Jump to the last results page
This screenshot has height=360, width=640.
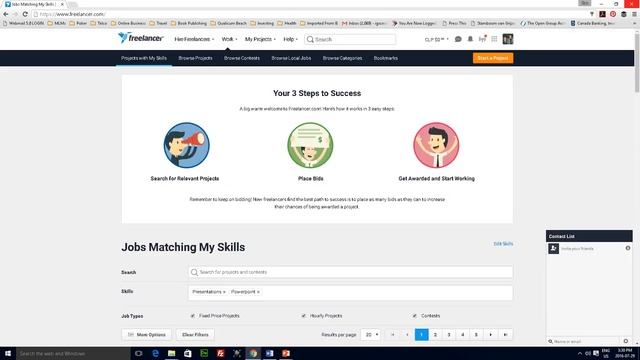click(505, 335)
